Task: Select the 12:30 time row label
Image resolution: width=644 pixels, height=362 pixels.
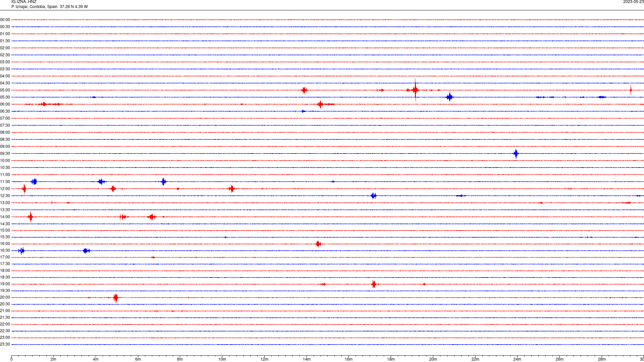Action: (5, 196)
